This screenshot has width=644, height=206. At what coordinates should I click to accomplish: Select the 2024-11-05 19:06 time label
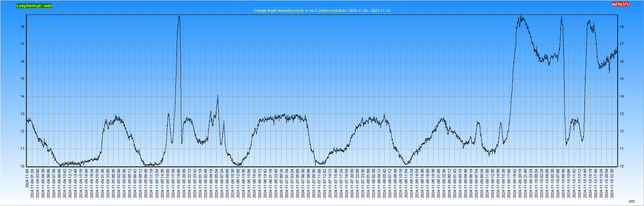point(179,183)
